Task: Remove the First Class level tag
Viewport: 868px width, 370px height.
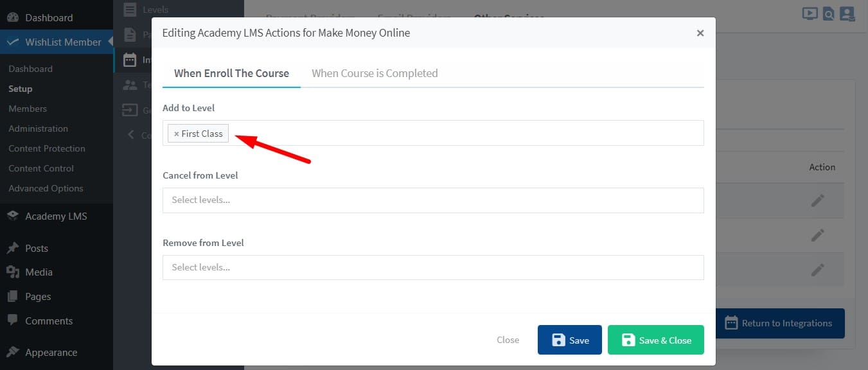Action: (176, 133)
